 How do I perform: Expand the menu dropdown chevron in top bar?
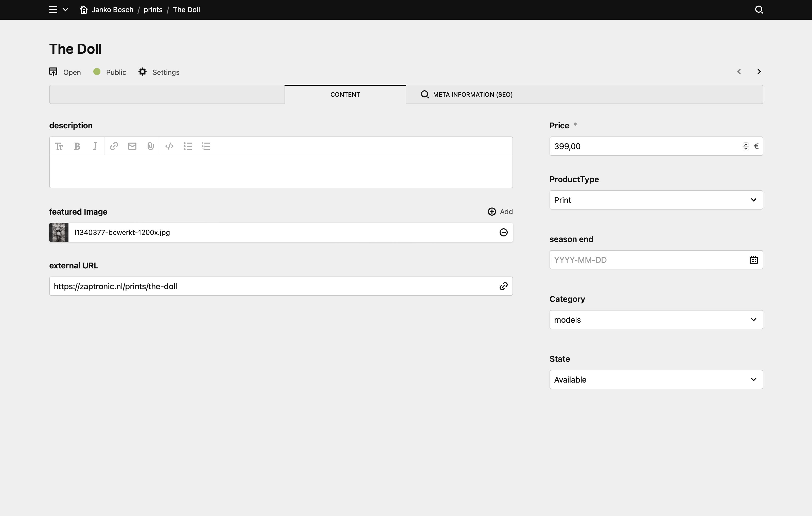click(65, 10)
